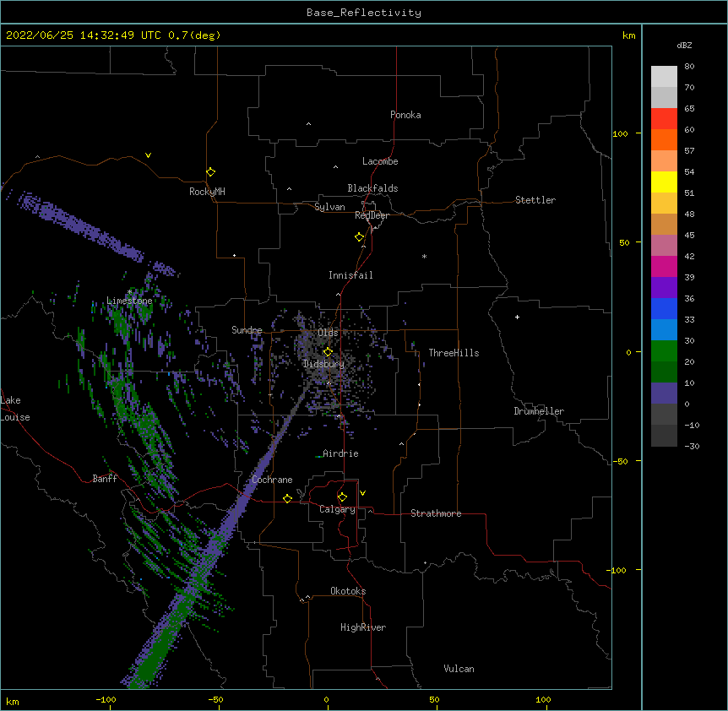Click the top-right km unit label

628,35
